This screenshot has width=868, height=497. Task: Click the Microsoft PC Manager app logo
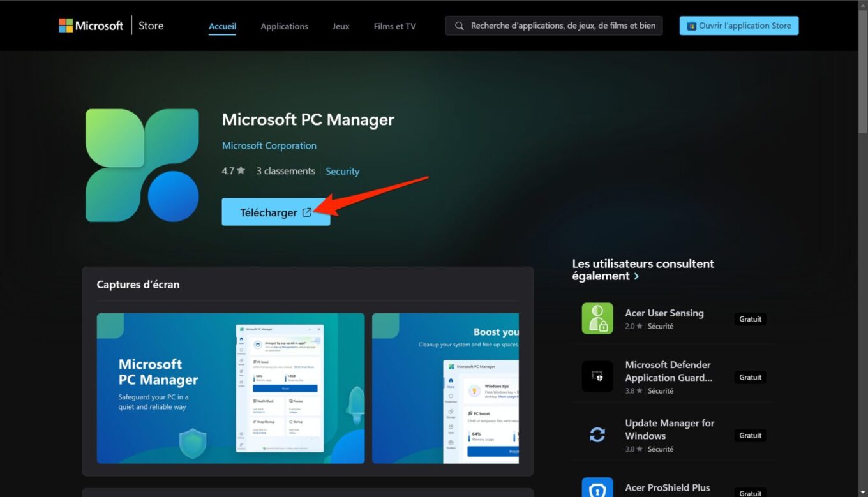tap(142, 165)
